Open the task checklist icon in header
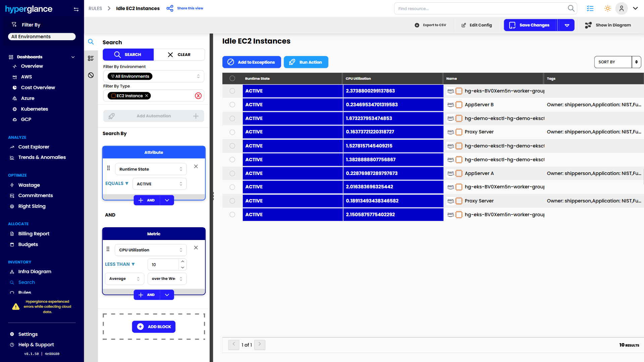 590,8
